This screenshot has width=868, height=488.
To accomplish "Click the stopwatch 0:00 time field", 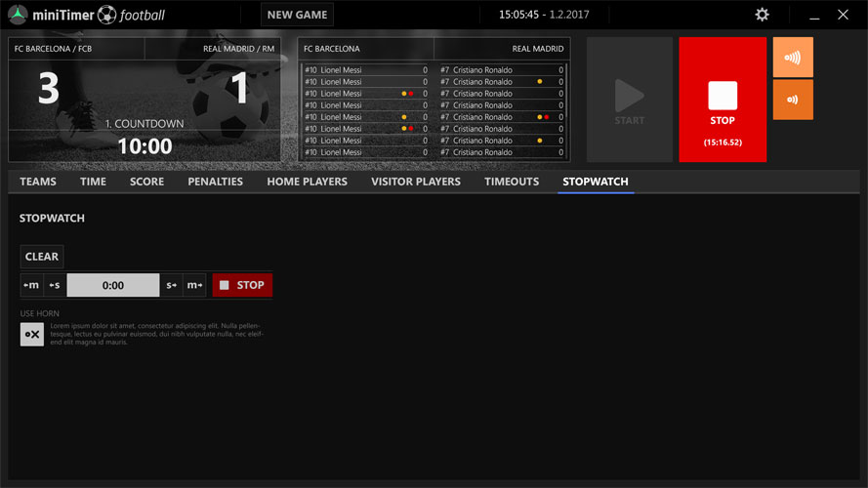I will coord(113,285).
